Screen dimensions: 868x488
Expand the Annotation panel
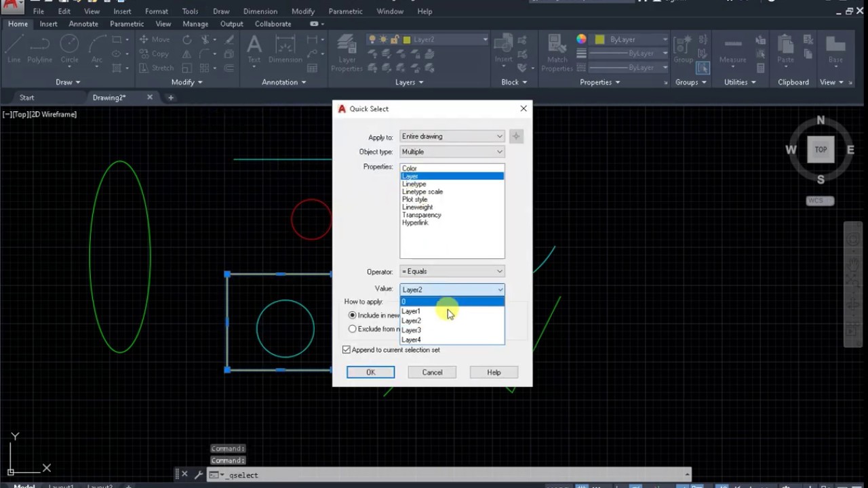pyautogui.click(x=283, y=82)
